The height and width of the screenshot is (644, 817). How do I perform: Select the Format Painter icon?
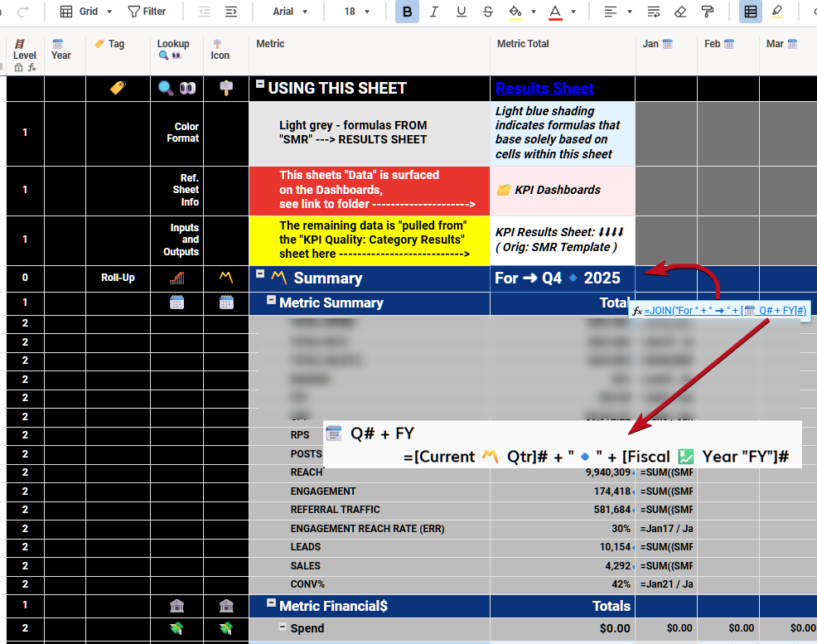point(708,12)
